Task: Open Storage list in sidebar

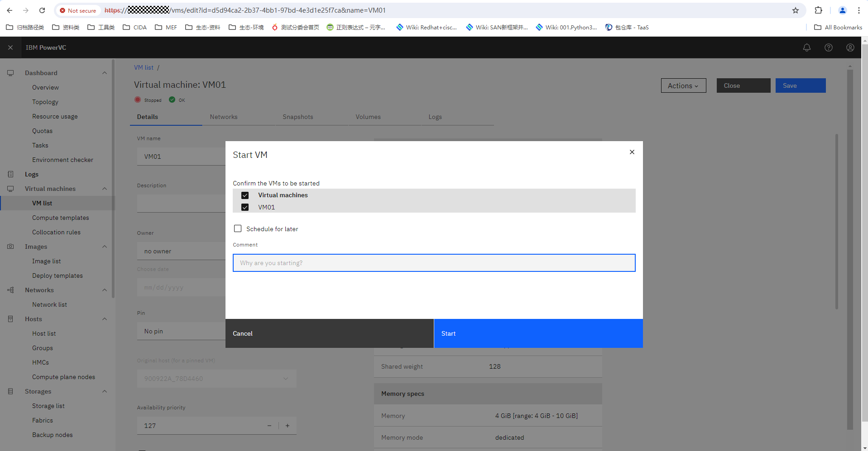Action: click(x=48, y=406)
